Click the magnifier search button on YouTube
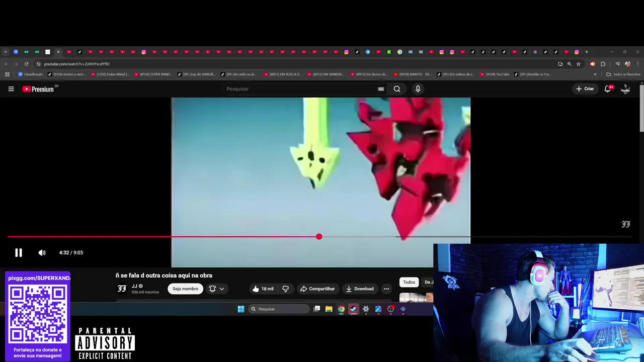 tap(397, 89)
